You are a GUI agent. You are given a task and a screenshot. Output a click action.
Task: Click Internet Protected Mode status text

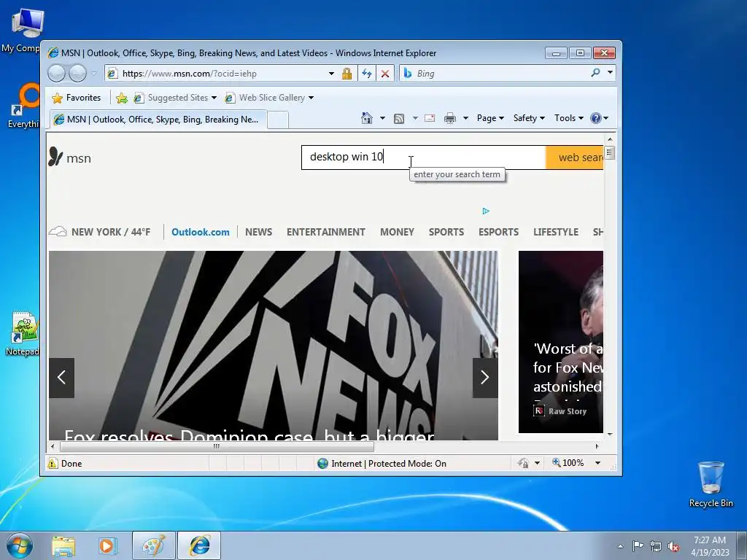388,463
